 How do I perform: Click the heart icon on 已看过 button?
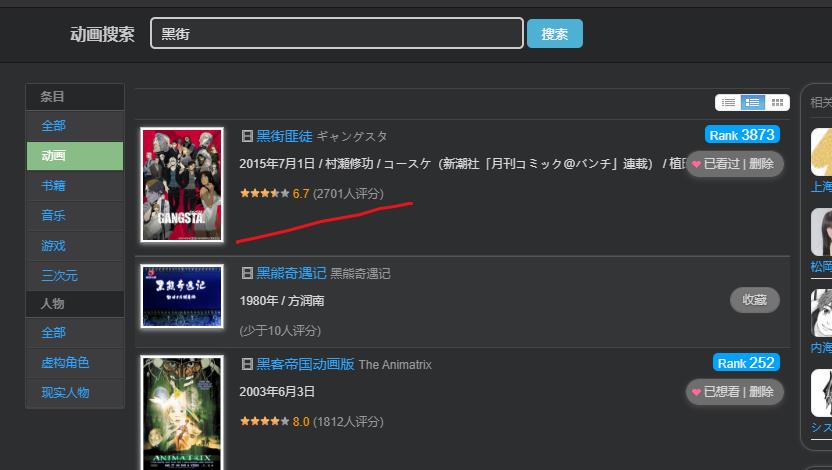(696, 164)
